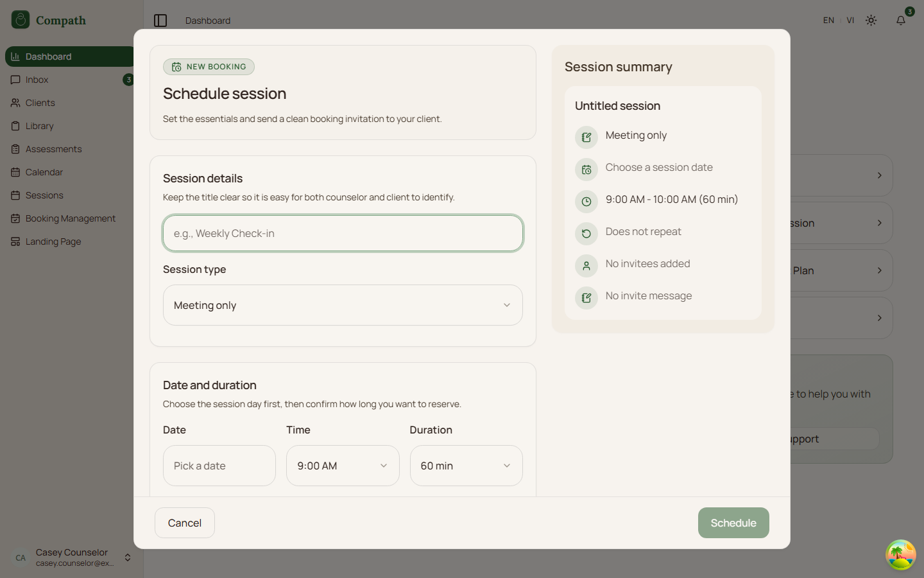The width and height of the screenshot is (924, 578).
Task: Cancel the session scheduling
Action: pos(184,523)
